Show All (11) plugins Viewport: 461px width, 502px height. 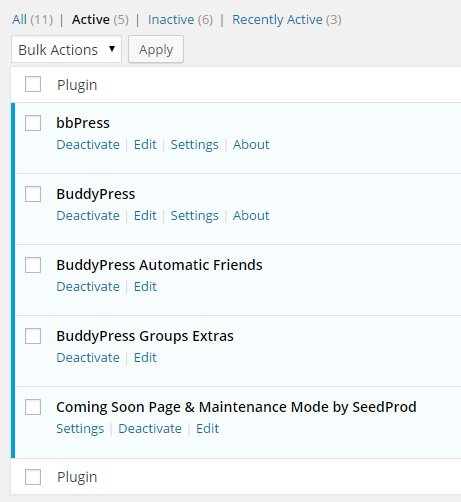click(x=33, y=20)
